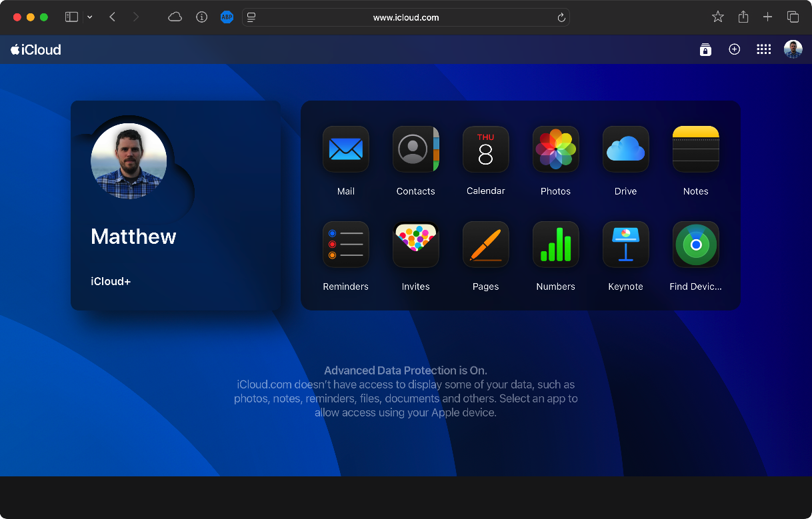This screenshot has width=812, height=519.
Task: Open the Mail app icon
Action: pos(345,149)
